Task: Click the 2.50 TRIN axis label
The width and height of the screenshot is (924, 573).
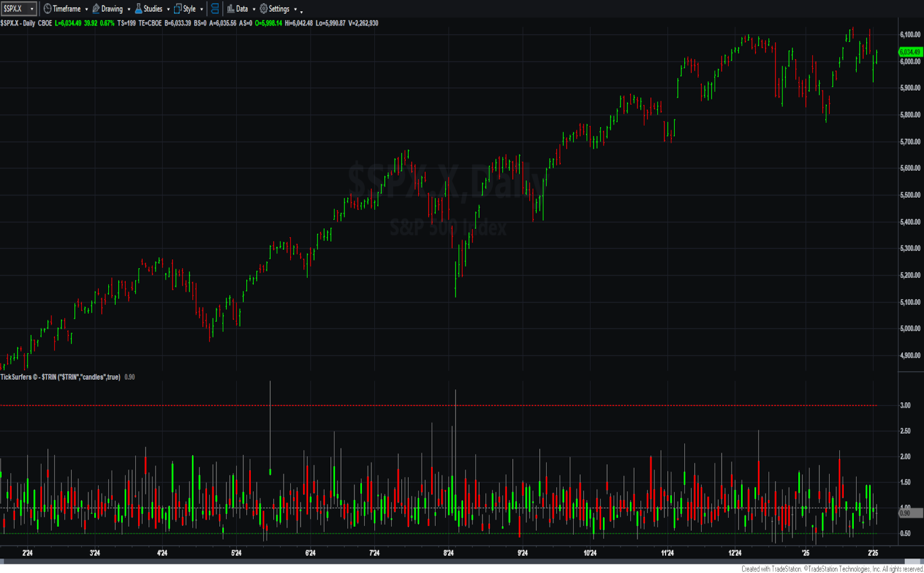Action: 905,431
